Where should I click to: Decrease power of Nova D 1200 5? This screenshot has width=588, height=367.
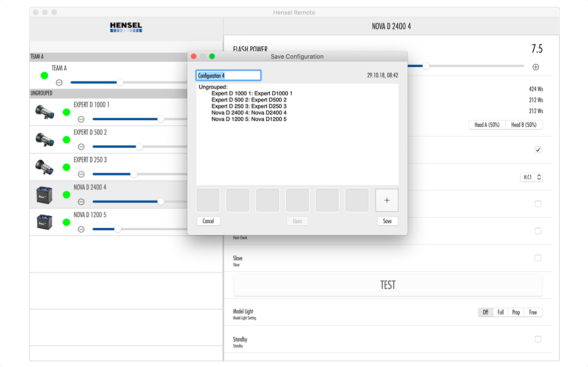pyautogui.click(x=81, y=229)
